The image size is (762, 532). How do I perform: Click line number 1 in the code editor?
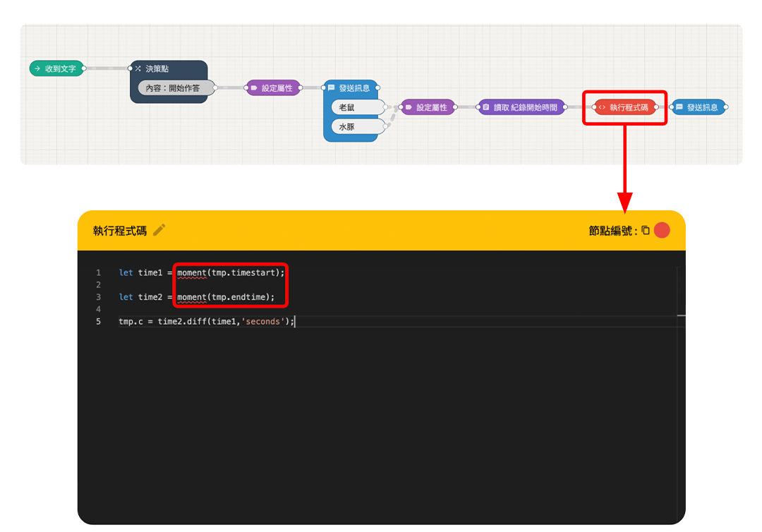98,272
